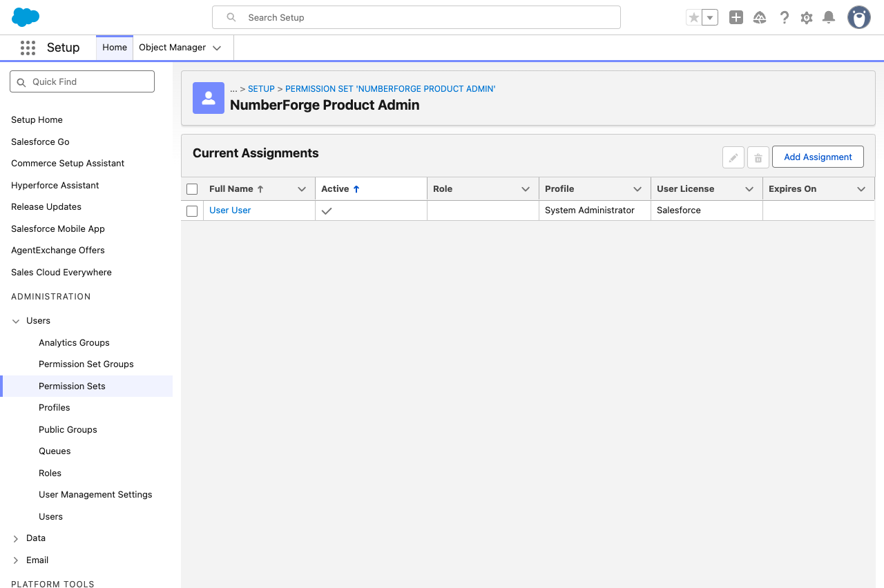The image size is (884, 588).
Task: Open AgentExchange Offers
Action: (58, 251)
